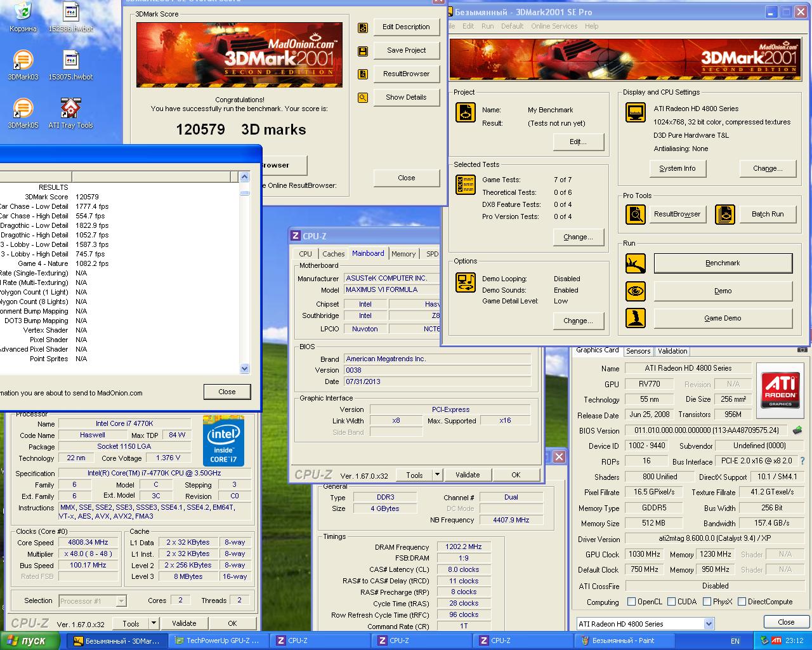The image size is (812, 650).
Task: Click the Edit... button in Project section
Action: (x=578, y=142)
